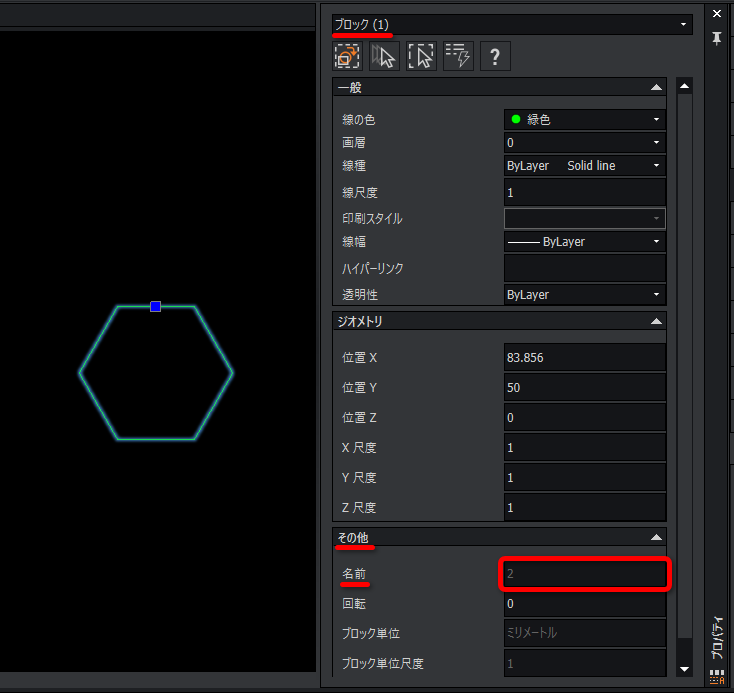Click the 線の色 label
Viewport: 734px width, 693px height.
click(358, 120)
